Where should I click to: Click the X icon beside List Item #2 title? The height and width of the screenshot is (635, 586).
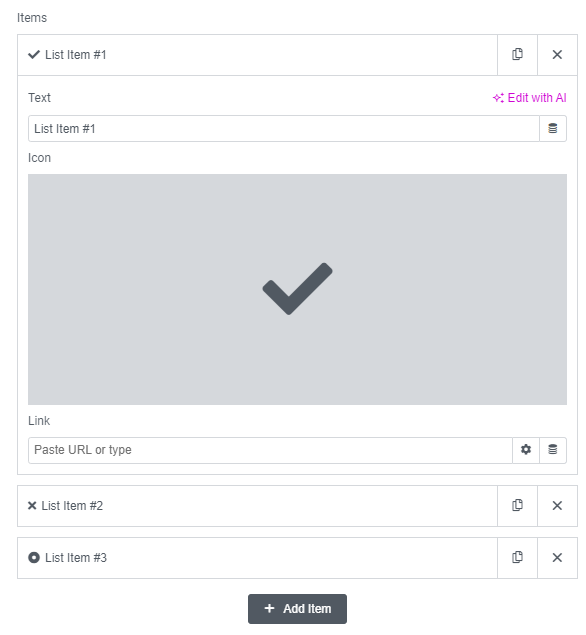(x=32, y=506)
